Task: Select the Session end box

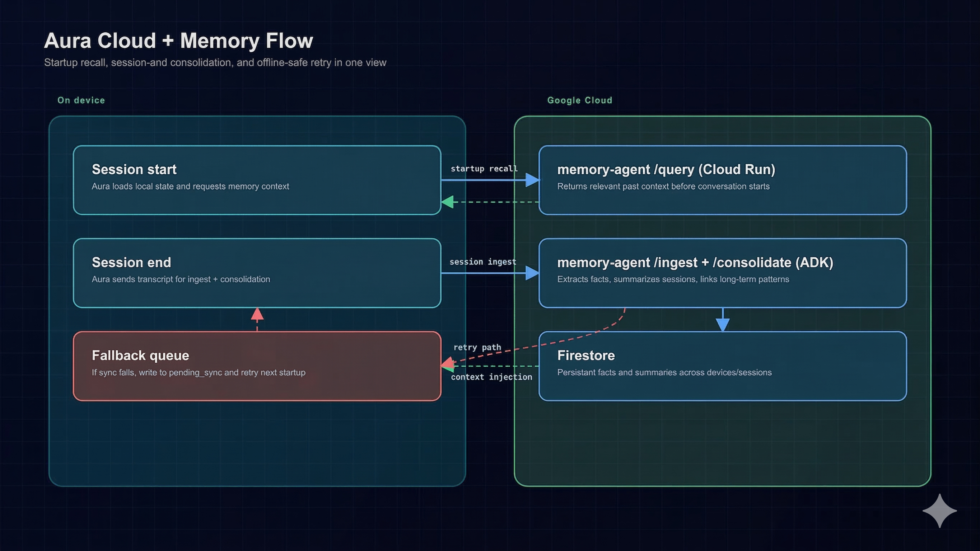Action: click(x=257, y=273)
